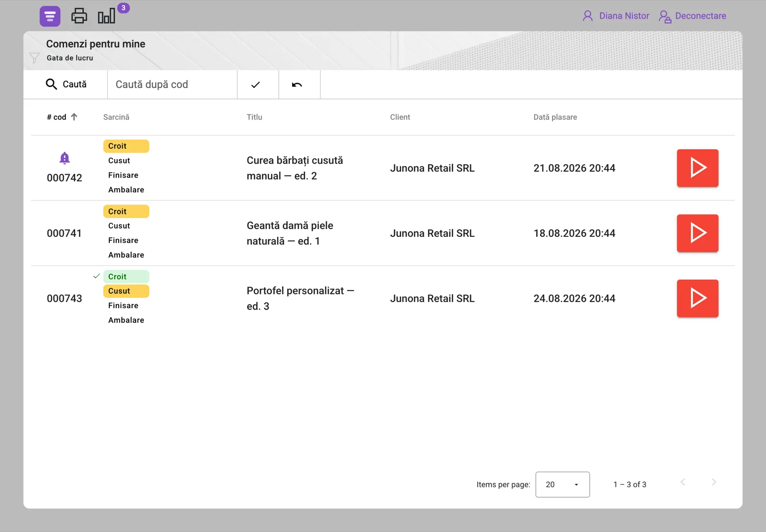Click order code 000741
The height and width of the screenshot is (532, 766).
(64, 233)
